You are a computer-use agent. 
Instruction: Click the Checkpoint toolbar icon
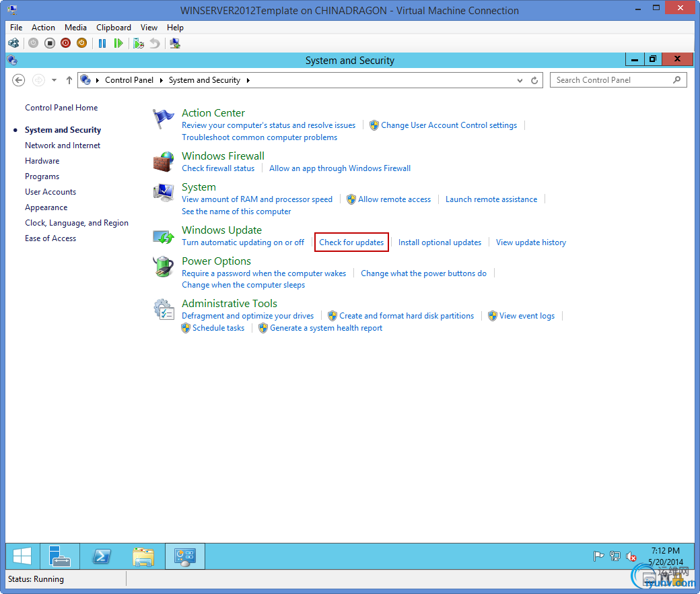coord(139,43)
